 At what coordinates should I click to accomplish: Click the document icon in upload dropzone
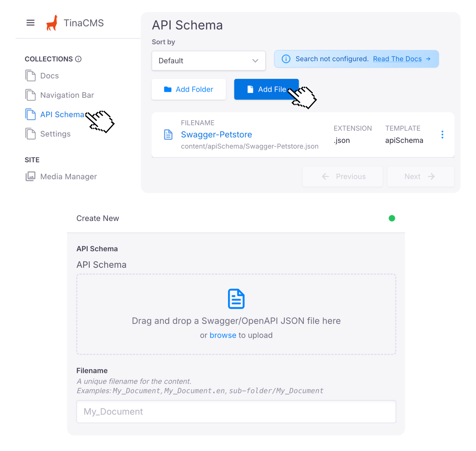coord(236,299)
